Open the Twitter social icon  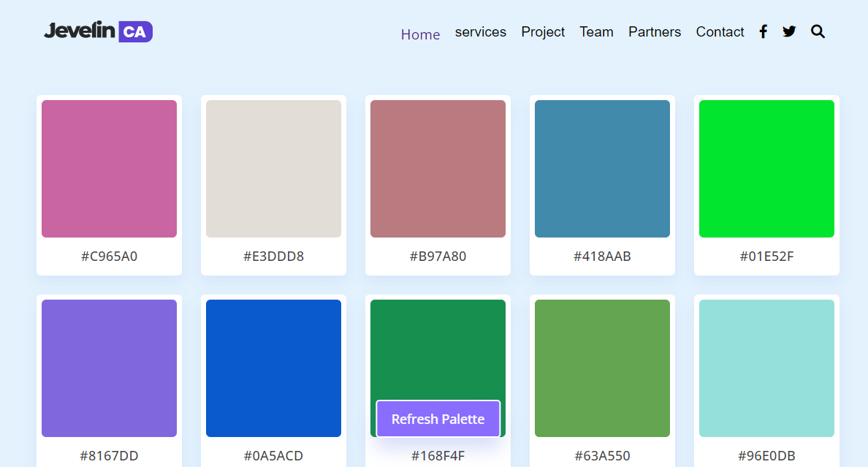tap(789, 31)
